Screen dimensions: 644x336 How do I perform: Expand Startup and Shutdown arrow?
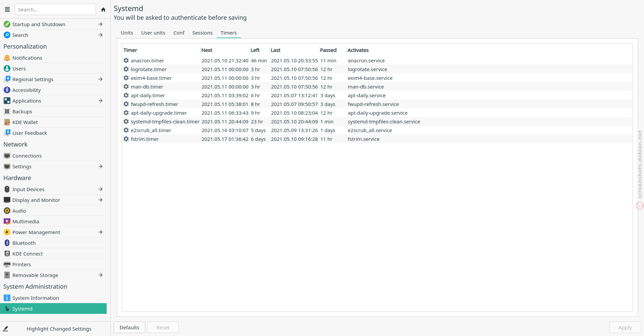click(x=101, y=24)
